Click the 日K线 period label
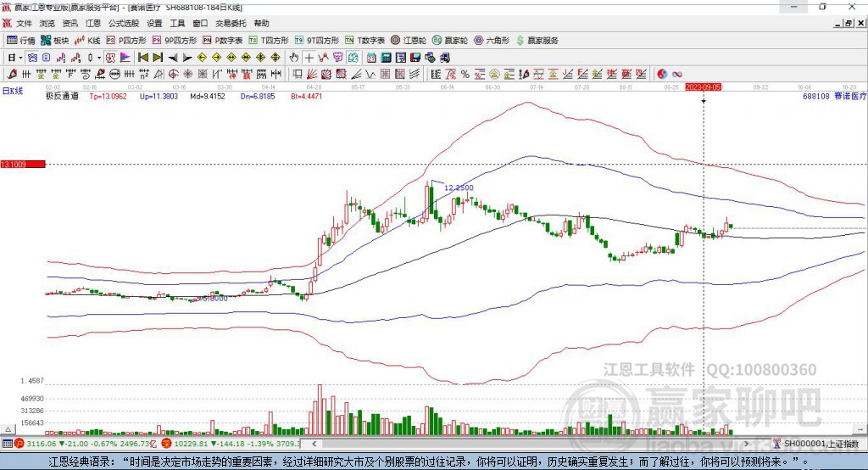Image resolution: width=868 pixels, height=470 pixels. point(13,91)
